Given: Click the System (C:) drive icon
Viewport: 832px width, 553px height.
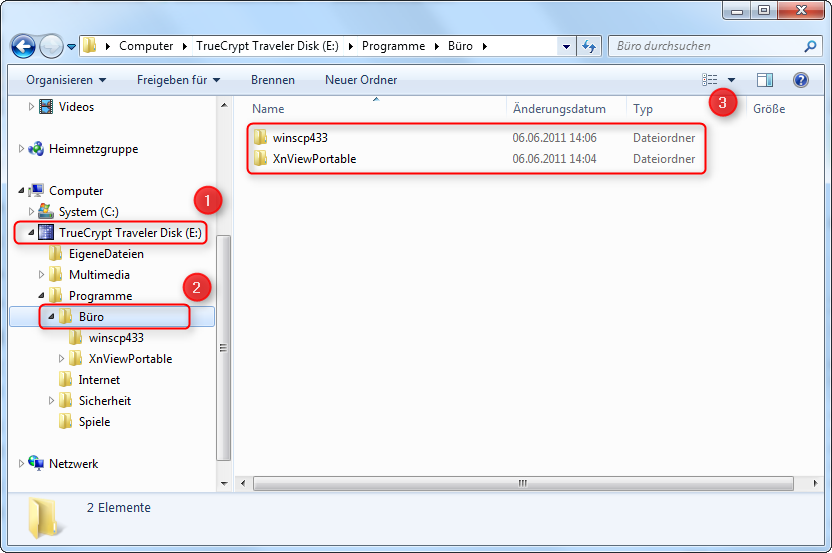Looking at the screenshot, I should click(x=46, y=211).
